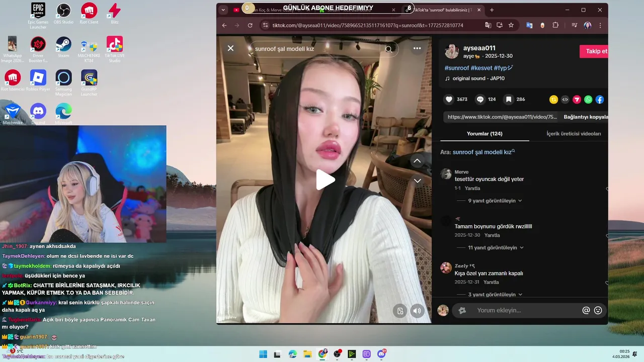Mute the video with the speaker icon
The image size is (644, 362).
pos(417,311)
